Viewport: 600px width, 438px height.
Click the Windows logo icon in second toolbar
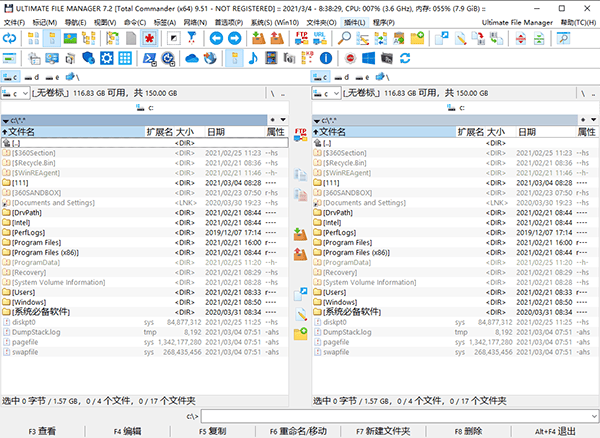click(x=368, y=59)
